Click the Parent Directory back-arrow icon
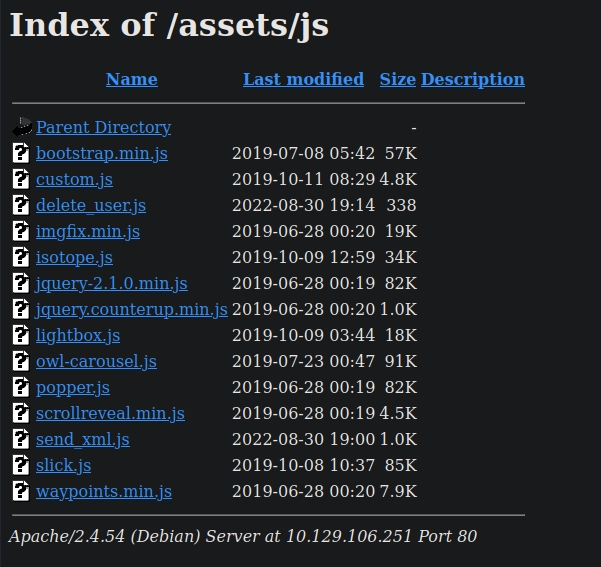This screenshot has width=601, height=567. click(22, 127)
